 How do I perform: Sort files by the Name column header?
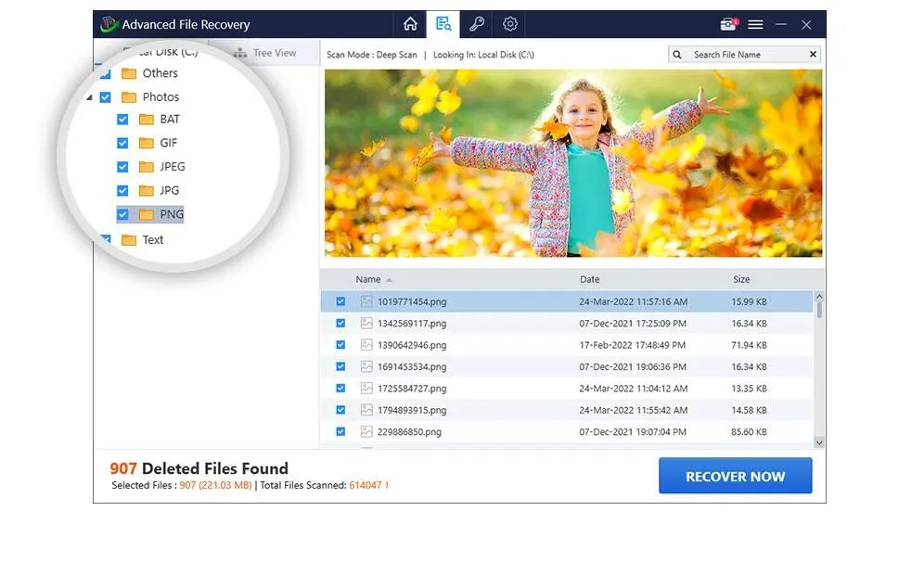(367, 279)
